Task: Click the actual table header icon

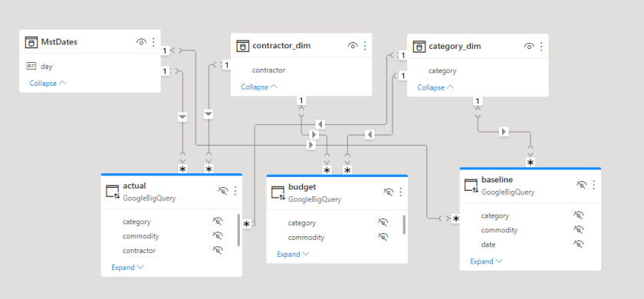Action: tap(112, 192)
